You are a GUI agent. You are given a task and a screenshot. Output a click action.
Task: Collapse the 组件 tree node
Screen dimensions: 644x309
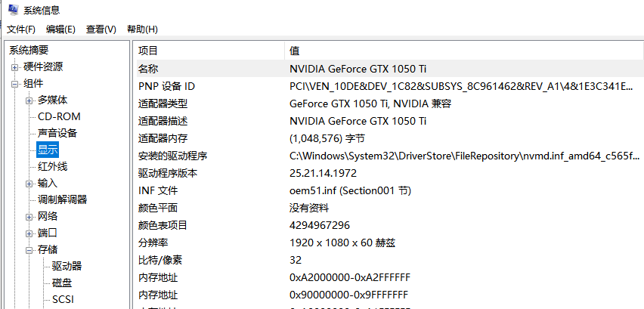(x=14, y=84)
